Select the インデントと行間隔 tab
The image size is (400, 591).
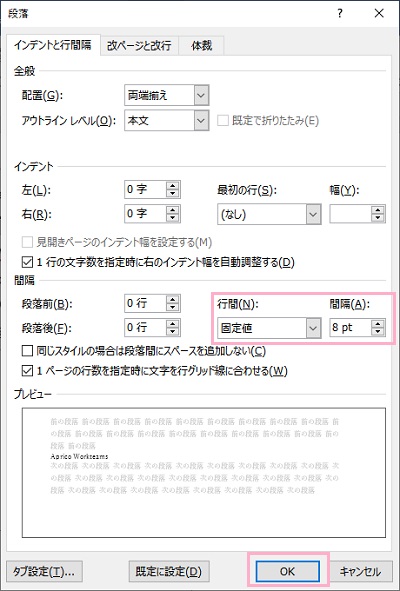pos(53,45)
